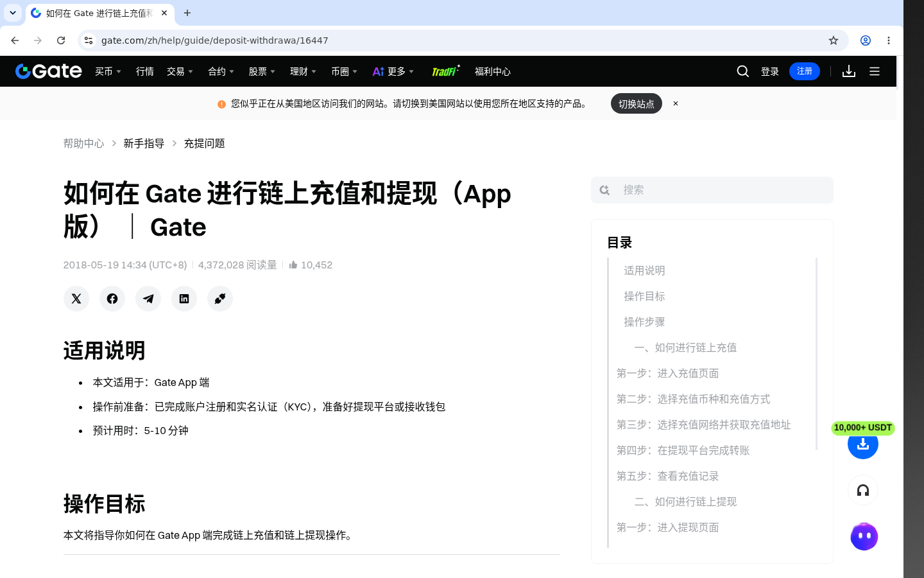Jump to 第一步：进入充值页面
The image size is (924, 578).
tap(667, 373)
